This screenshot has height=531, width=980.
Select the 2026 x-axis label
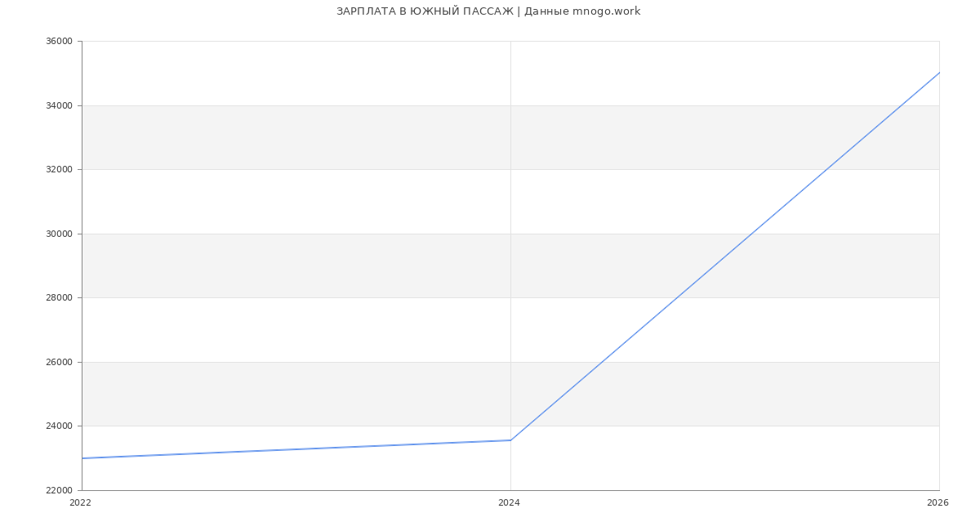(x=938, y=503)
